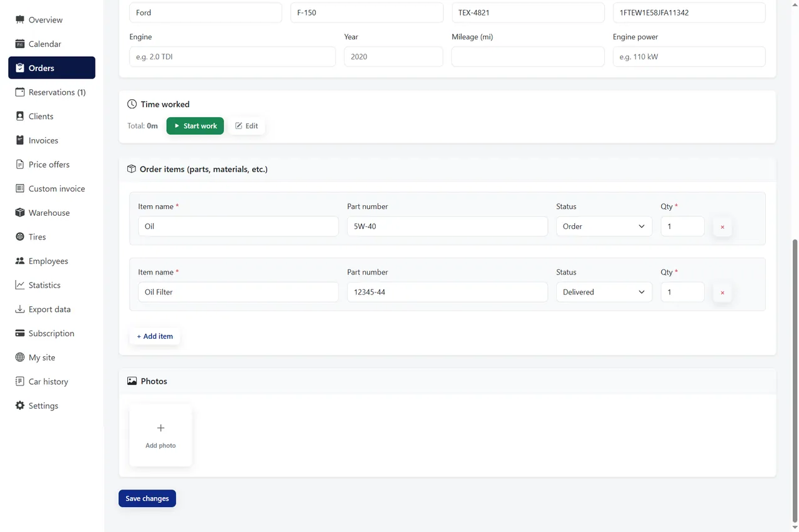Click the Warehouse box icon
This screenshot has width=799, height=532.
(x=20, y=213)
